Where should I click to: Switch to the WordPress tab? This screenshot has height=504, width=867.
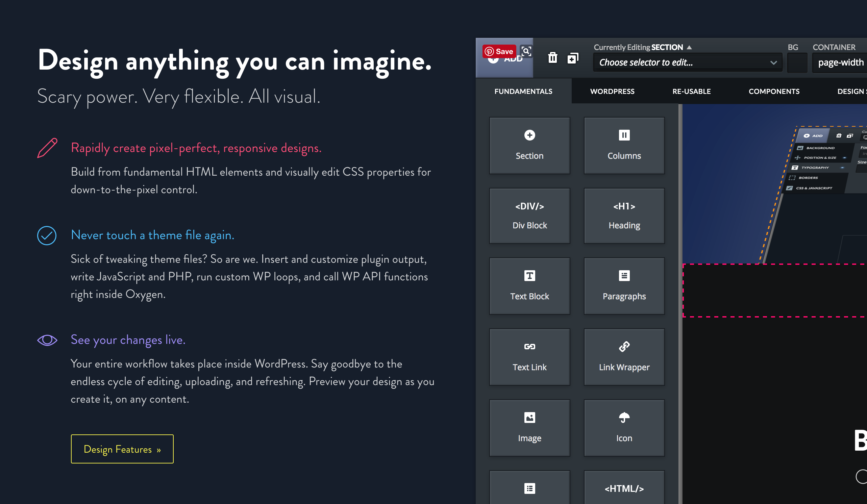(x=612, y=92)
